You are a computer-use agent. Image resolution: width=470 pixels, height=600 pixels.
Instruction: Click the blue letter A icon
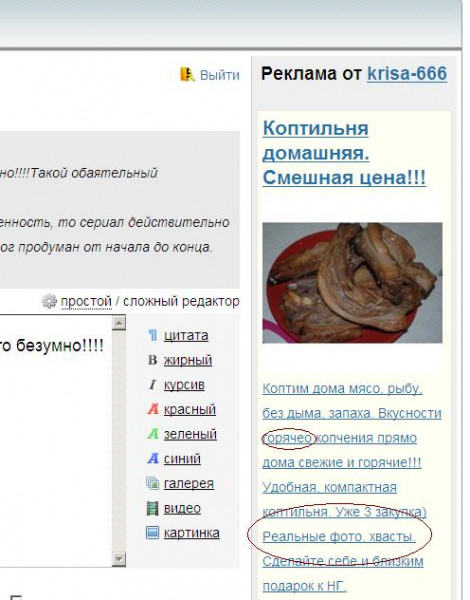point(153,458)
